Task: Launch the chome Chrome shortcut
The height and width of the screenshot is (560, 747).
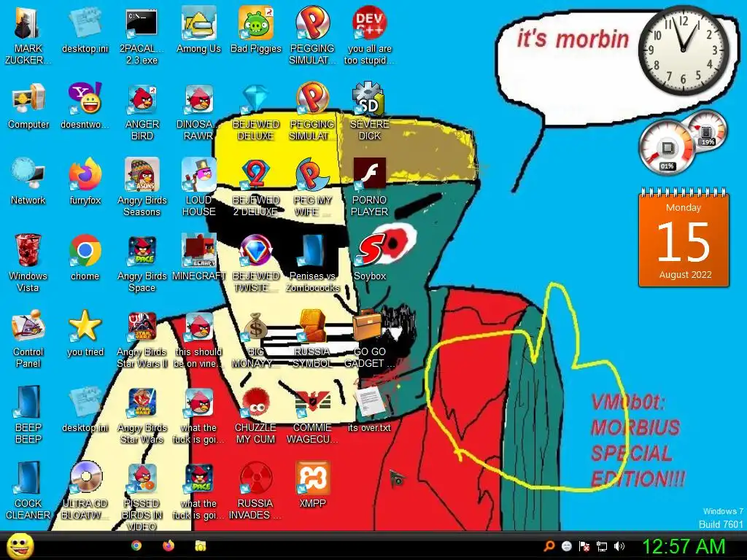Action: [85, 251]
